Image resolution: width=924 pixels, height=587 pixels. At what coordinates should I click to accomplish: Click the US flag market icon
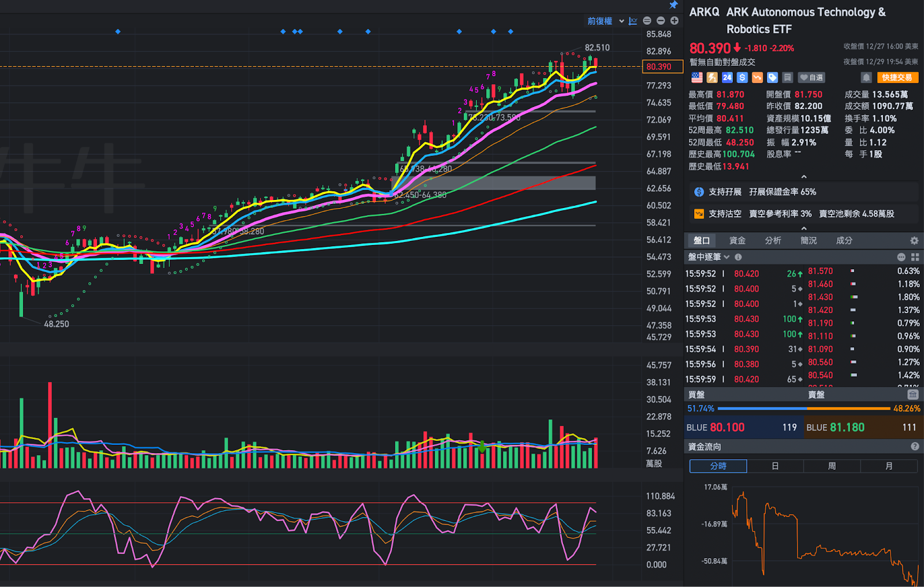pyautogui.click(x=697, y=77)
